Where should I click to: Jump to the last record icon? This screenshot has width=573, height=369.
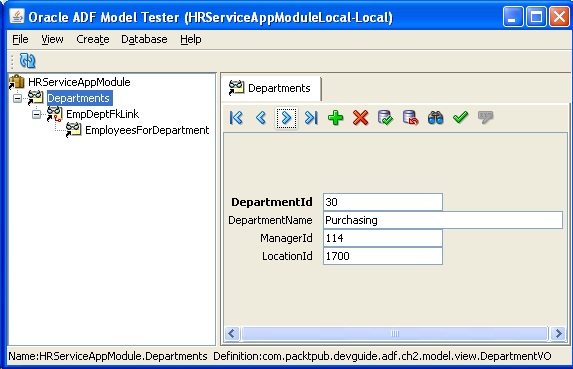311,118
